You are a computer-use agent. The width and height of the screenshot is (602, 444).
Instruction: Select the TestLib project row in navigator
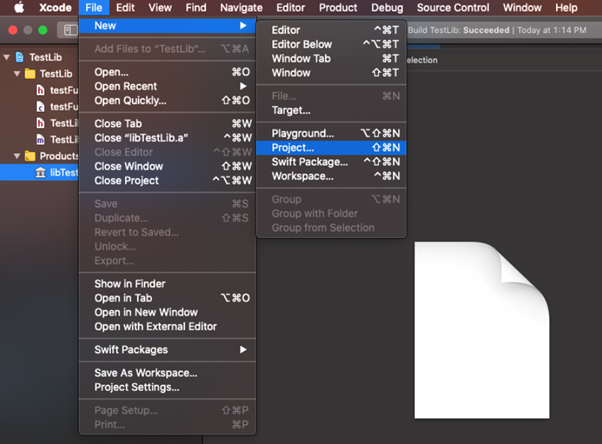pos(40,57)
